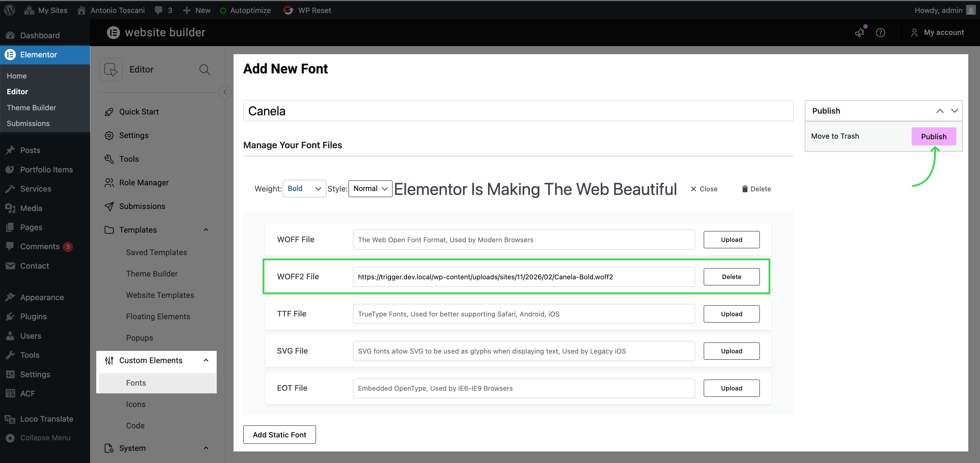Screen dimensions: 980x463
Task: Click the notifications megaphone icon
Action: (x=860, y=33)
